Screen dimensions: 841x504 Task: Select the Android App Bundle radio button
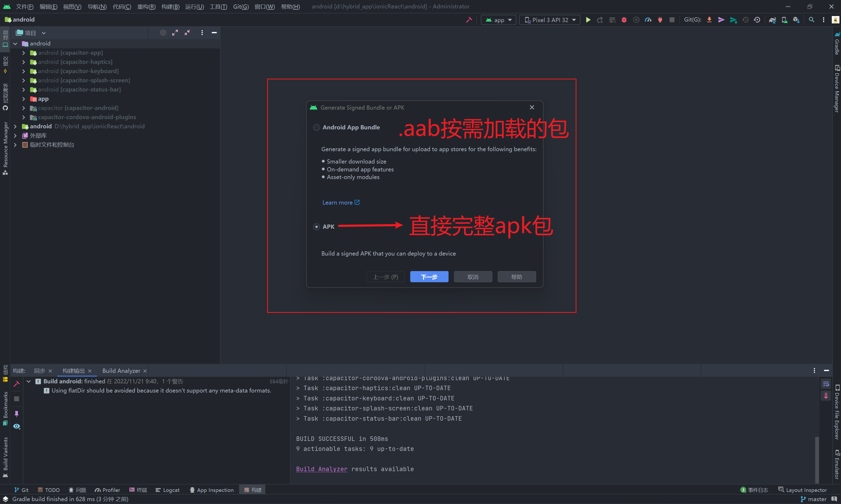click(x=316, y=127)
